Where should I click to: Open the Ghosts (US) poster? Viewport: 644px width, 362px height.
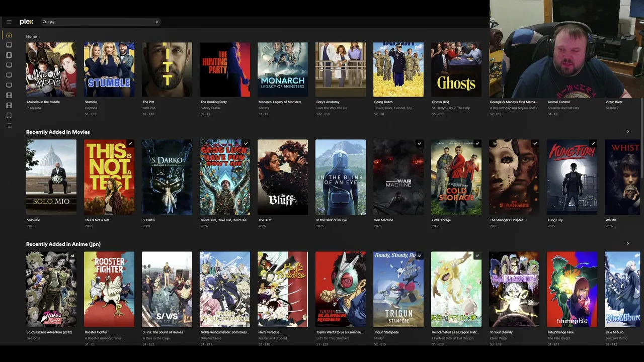tap(456, 69)
